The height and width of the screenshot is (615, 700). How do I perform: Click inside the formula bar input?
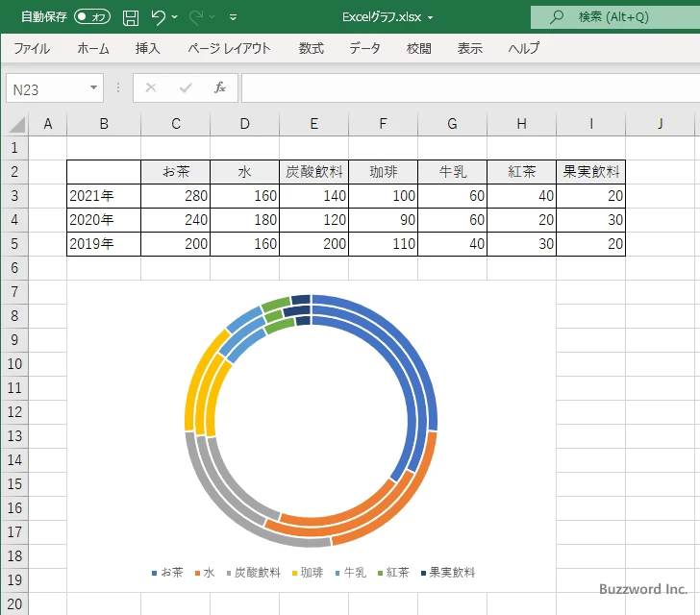[x=462, y=87]
